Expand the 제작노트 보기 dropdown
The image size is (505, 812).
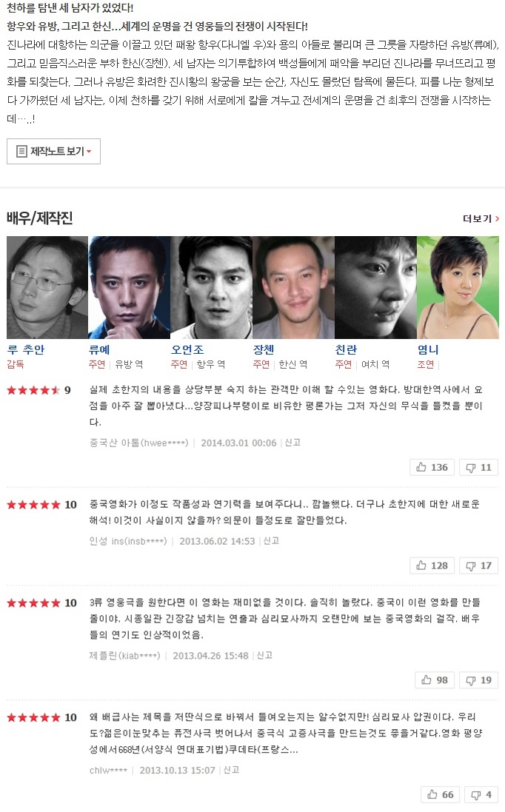pyautogui.click(x=53, y=151)
